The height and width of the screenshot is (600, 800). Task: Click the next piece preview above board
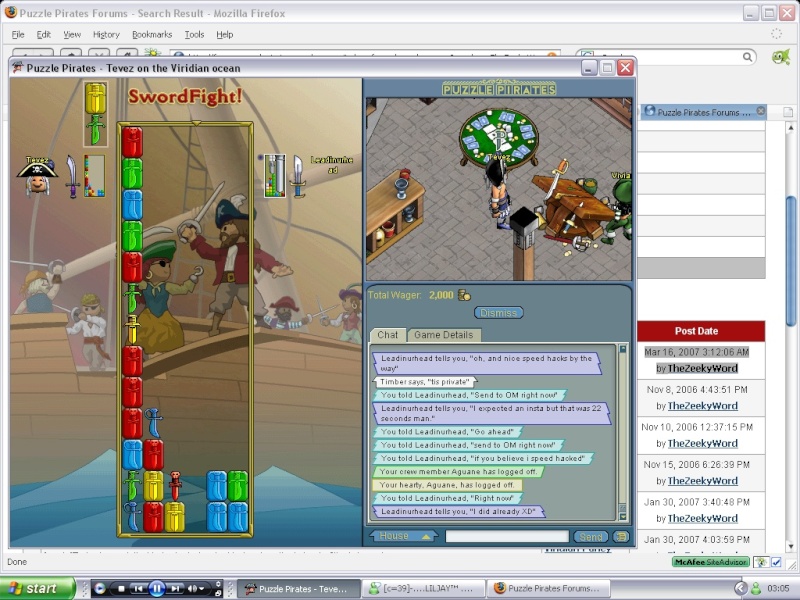pos(95,114)
